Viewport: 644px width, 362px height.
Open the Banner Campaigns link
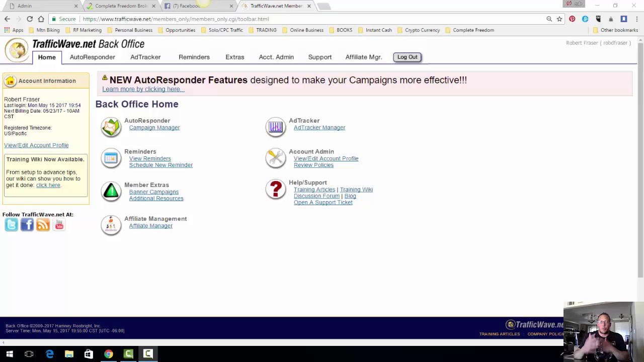point(154,192)
